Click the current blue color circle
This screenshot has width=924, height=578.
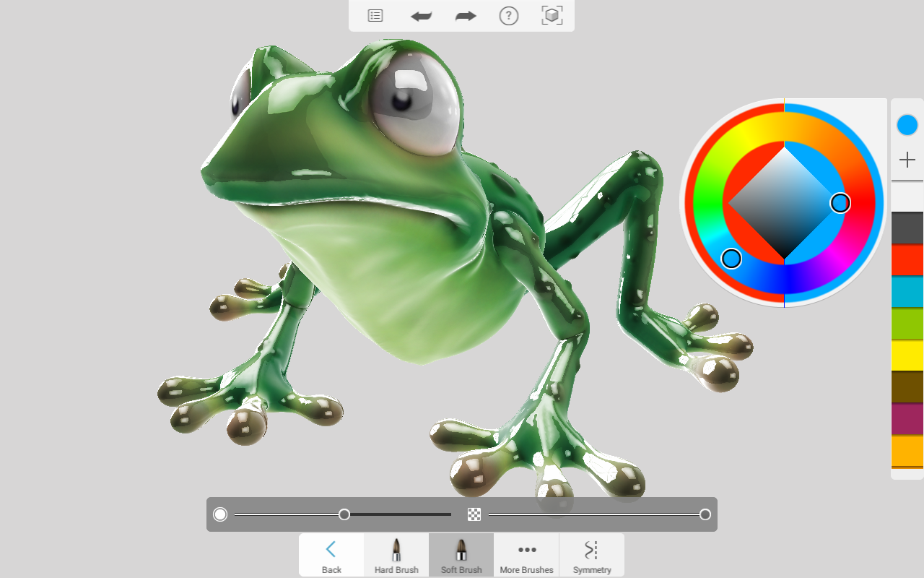[x=907, y=125]
